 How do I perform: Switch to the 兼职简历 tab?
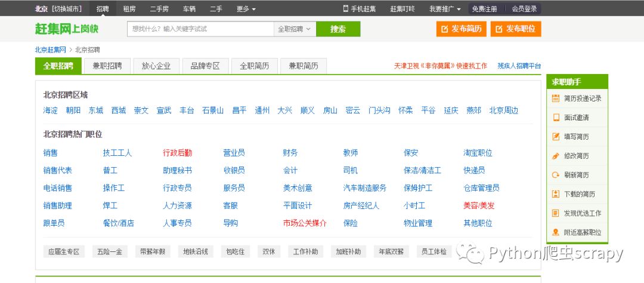click(x=304, y=66)
